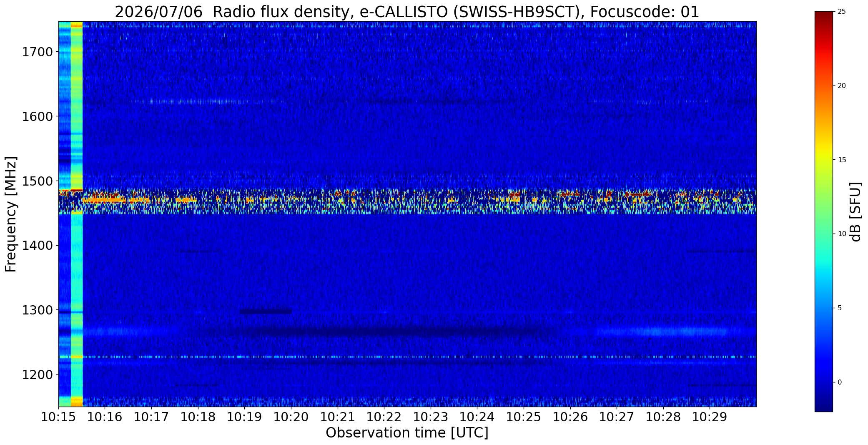Click the 10:26 time tick label
Screen dimensions: 868x445
570,417
